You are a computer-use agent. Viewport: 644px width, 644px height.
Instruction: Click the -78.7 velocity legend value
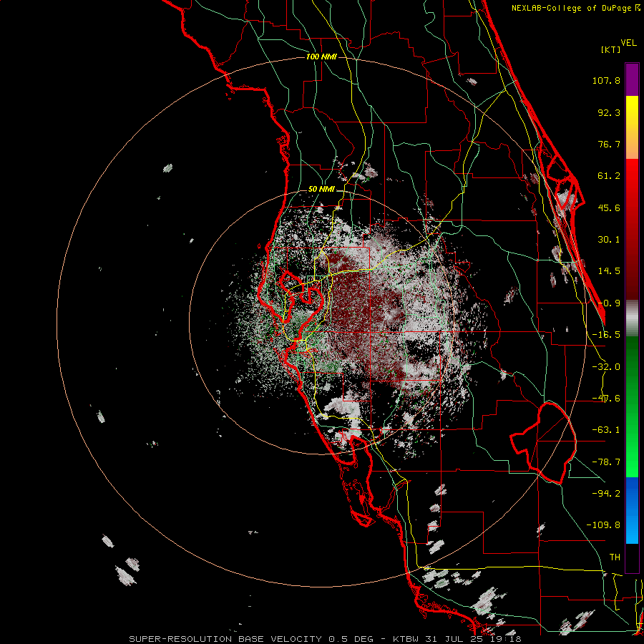coord(606,462)
